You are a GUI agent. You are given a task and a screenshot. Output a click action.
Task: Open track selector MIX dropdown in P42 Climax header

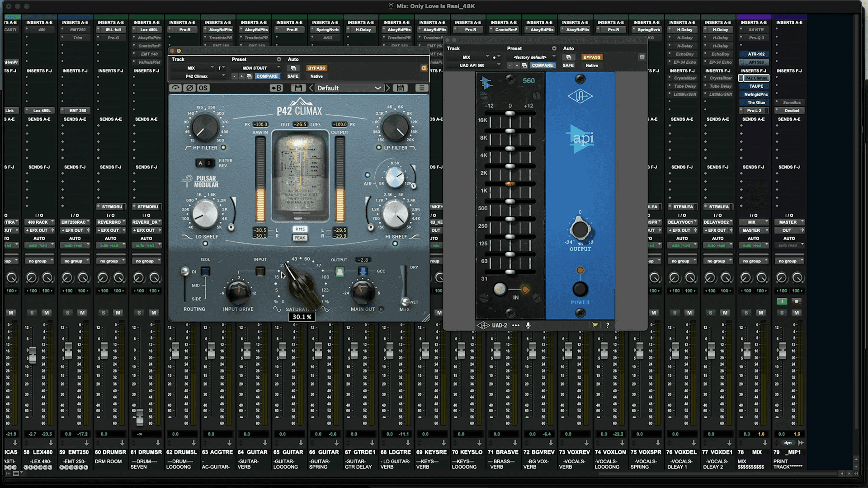pos(192,68)
